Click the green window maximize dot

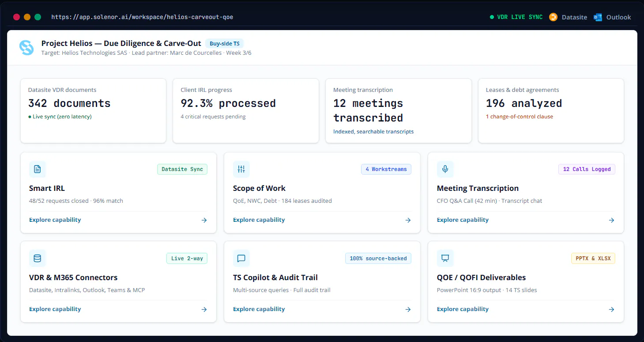point(38,17)
